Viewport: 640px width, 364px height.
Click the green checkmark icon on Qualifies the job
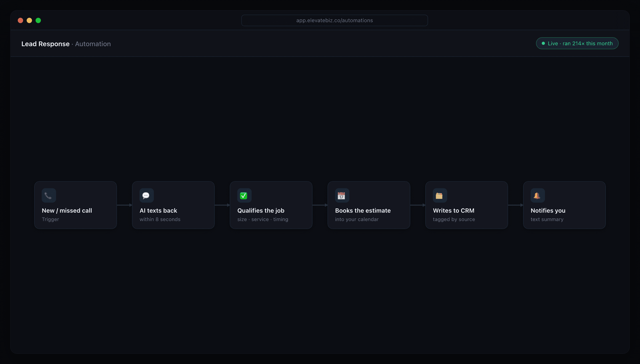(244, 195)
